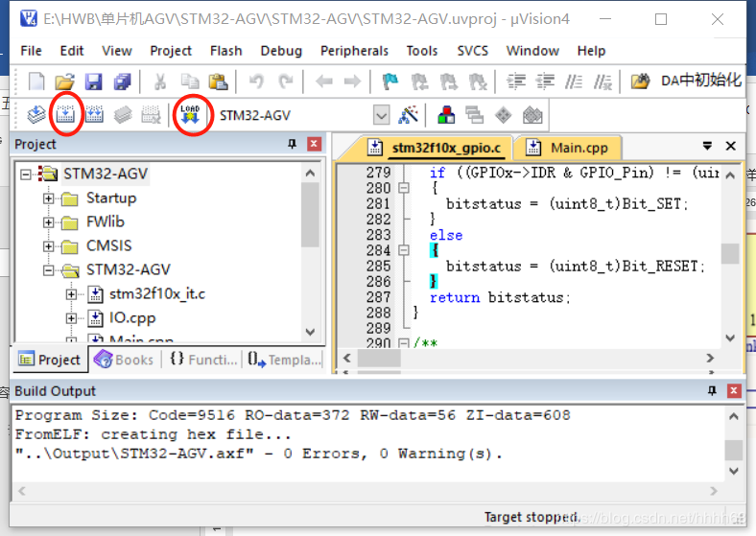This screenshot has width=756, height=536.
Task: Navigate forward with the right arrow
Action: click(x=352, y=81)
